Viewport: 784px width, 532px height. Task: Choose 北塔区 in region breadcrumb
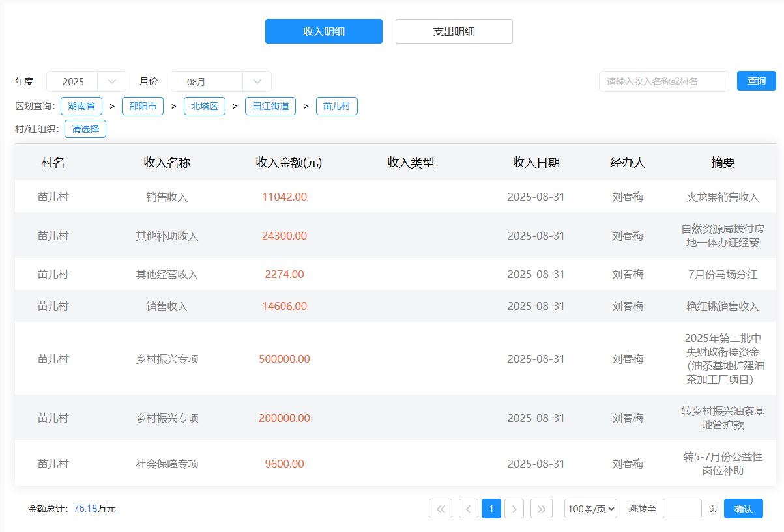(x=205, y=106)
